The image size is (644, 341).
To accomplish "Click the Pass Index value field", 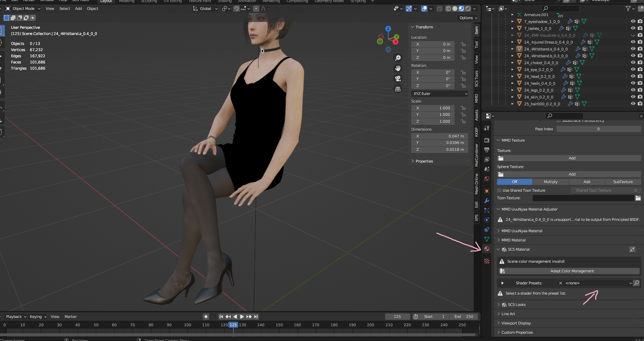I will point(598,129).
